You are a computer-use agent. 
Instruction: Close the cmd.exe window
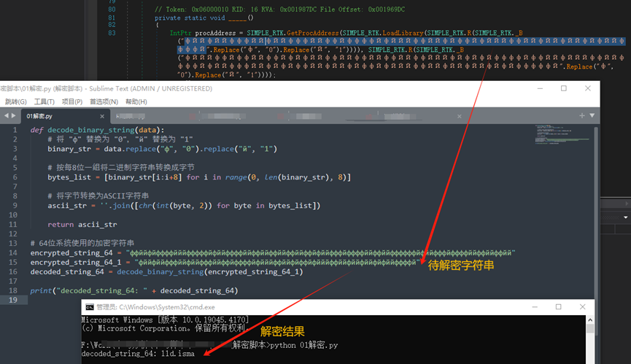tap(582, 307)
